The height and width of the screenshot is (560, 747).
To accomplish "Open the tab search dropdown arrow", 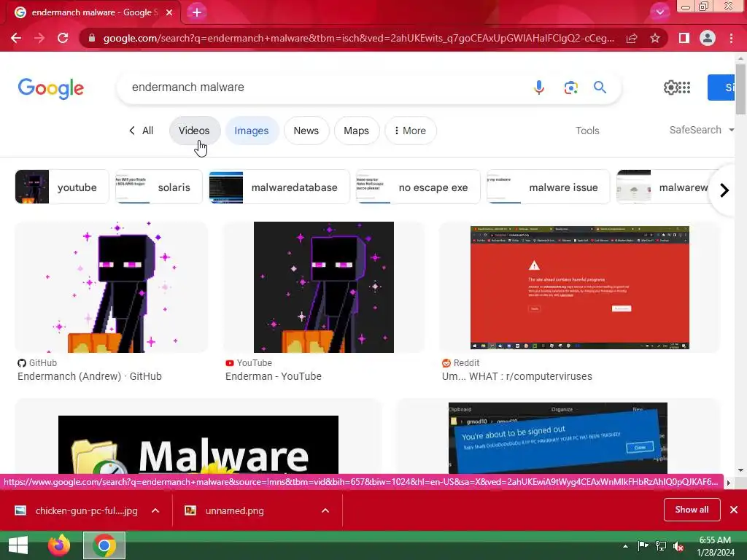I will pos(659,12).
